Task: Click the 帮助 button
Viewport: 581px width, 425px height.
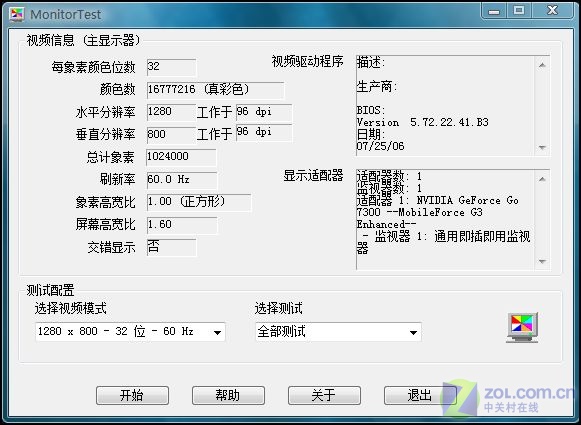Action: click(228, 395)
